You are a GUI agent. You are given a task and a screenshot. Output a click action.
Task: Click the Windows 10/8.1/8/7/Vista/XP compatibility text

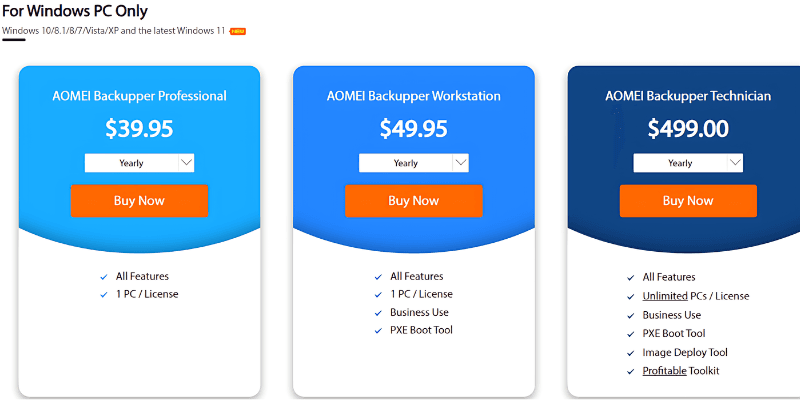coord(114,31)
